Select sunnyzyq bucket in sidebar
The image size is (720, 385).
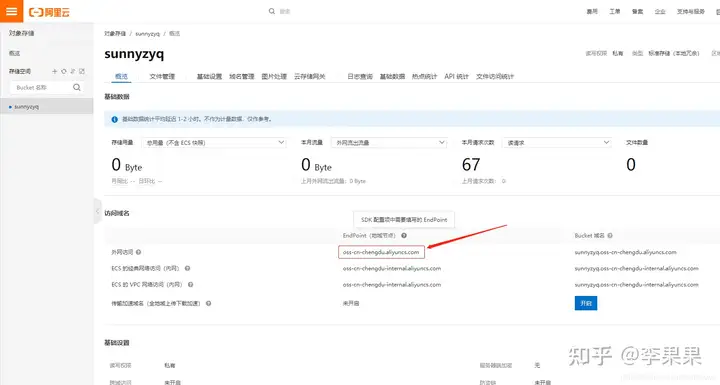point(46,107)
